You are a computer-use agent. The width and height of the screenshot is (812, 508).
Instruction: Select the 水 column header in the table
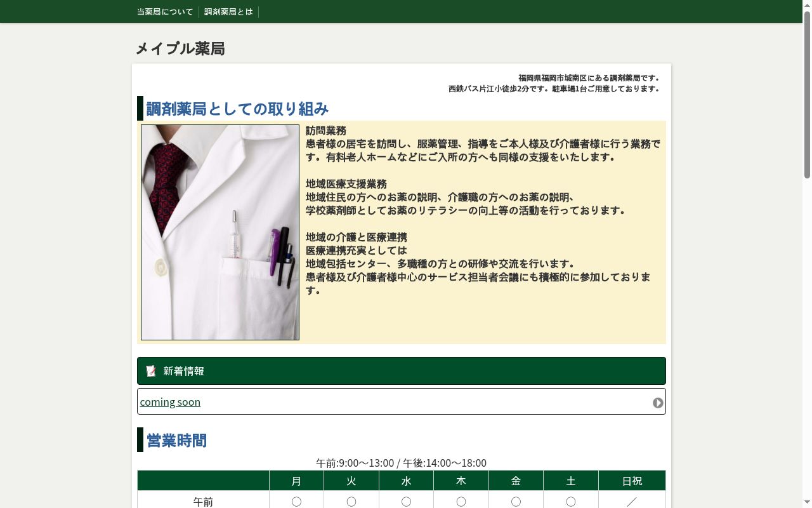[406, 481]
